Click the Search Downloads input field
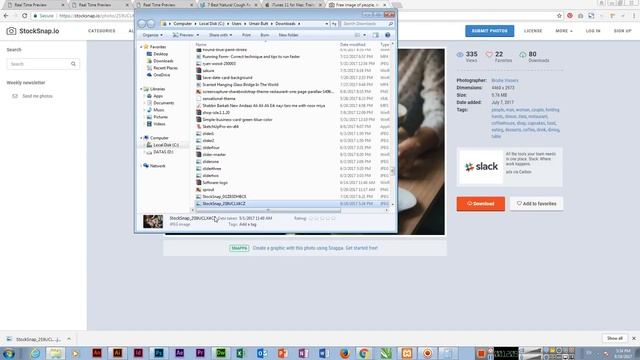Viewport: 640px width, 360px height. (367, 24)
